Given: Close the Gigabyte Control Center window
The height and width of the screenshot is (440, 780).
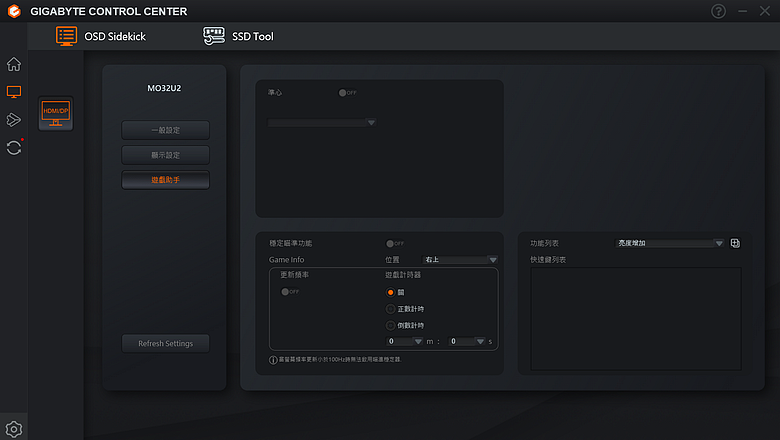Looking at the screenshot, I should click(x=765, y=11).
